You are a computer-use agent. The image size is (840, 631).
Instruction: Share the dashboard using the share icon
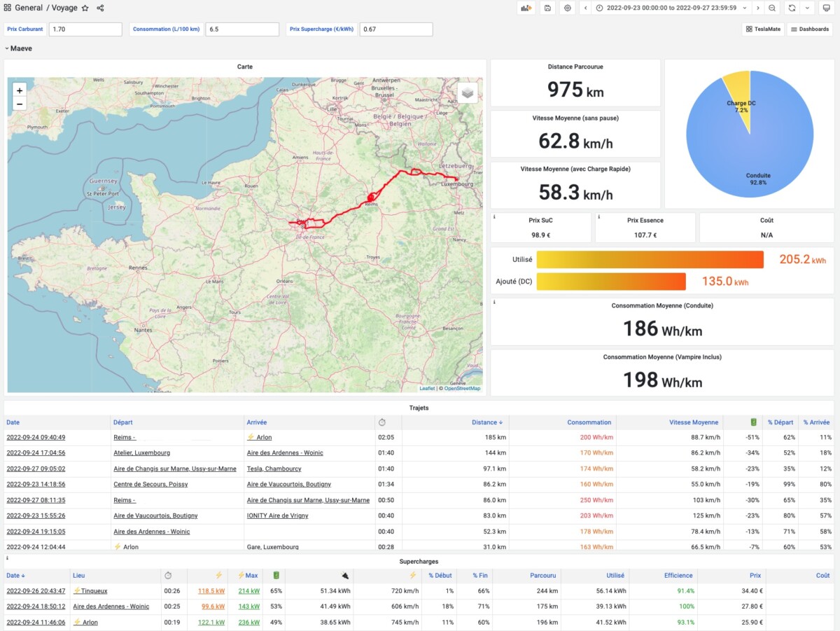pos(101,8)
